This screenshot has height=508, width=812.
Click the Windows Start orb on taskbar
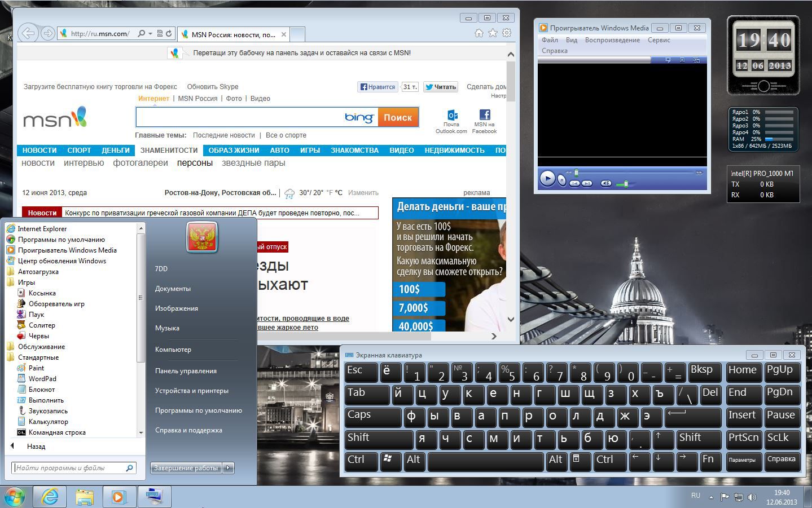[x=15, y=497]
